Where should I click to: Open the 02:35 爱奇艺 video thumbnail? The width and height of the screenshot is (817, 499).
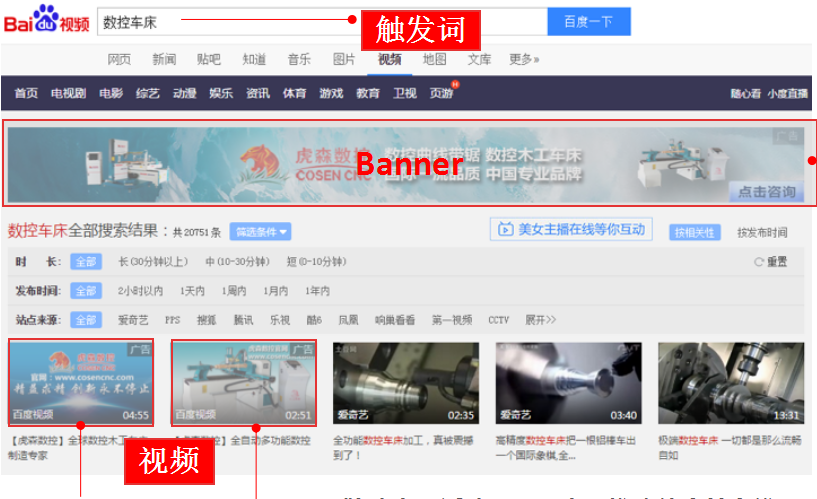click(x=405, y=383)
